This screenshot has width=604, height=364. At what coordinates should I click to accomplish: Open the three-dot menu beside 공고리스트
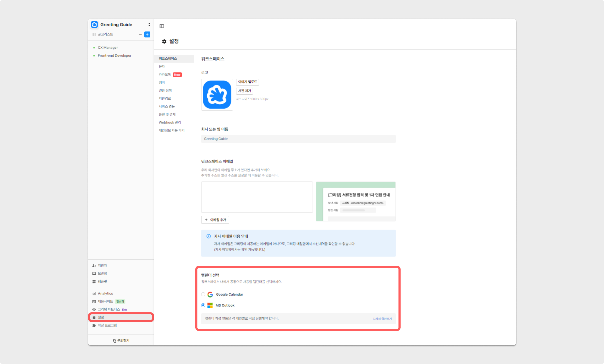(x=140, y=35)
